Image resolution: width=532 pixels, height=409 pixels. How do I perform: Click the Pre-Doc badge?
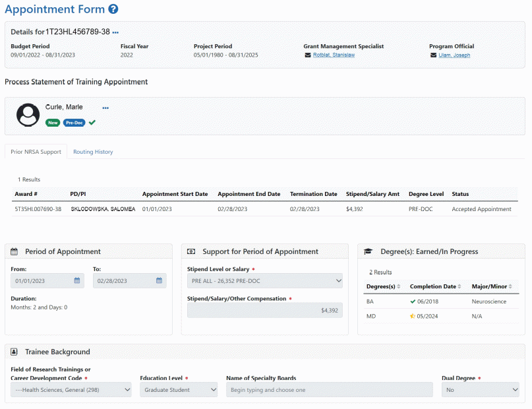[x=74, y=123]
